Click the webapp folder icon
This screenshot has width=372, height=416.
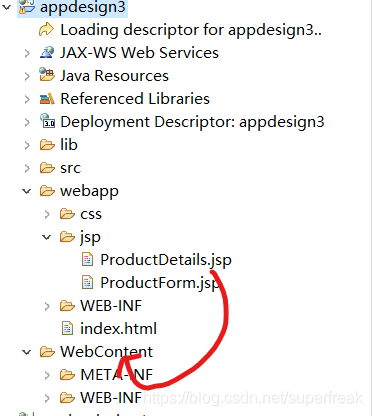47,191
